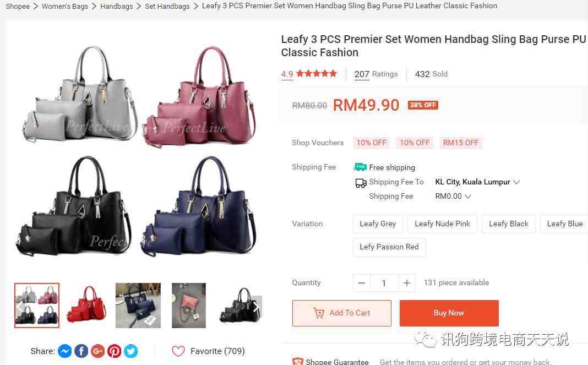Share product on Facebook icon
588x365 pixels.
click(x=81, y=351)
